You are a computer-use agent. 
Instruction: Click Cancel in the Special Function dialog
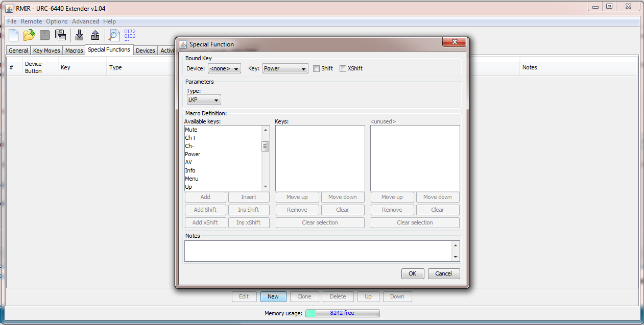pyautogui.click(x=443, y=273)
